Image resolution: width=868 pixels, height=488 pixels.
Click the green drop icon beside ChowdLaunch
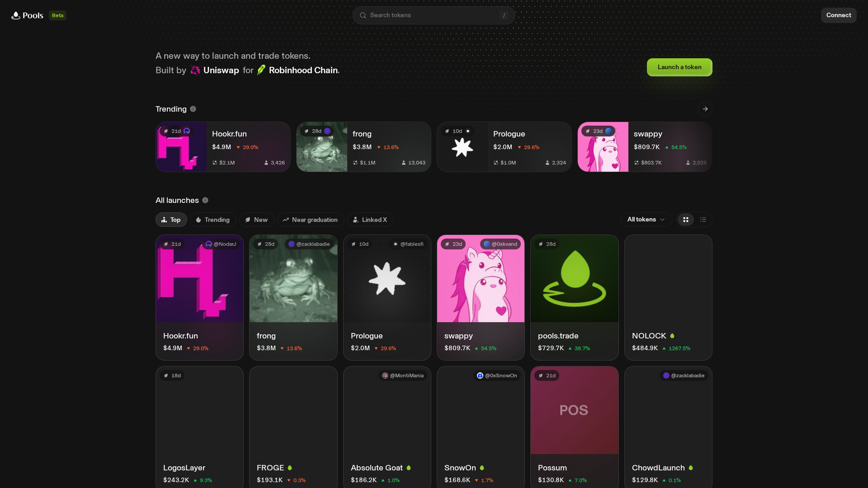691,468
